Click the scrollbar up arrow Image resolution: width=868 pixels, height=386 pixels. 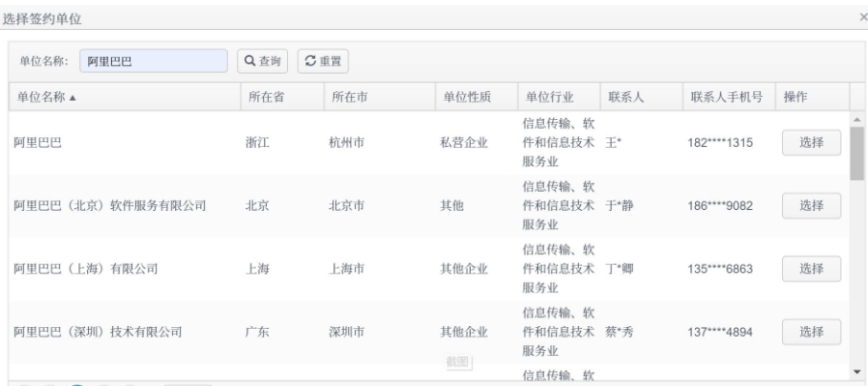point(857,120)
